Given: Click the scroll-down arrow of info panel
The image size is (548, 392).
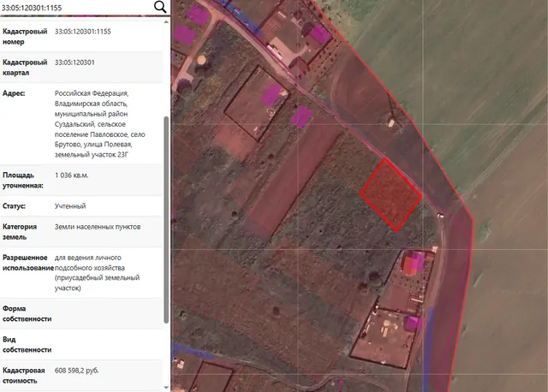Looking at the screenshot, I should click(166, 388).
